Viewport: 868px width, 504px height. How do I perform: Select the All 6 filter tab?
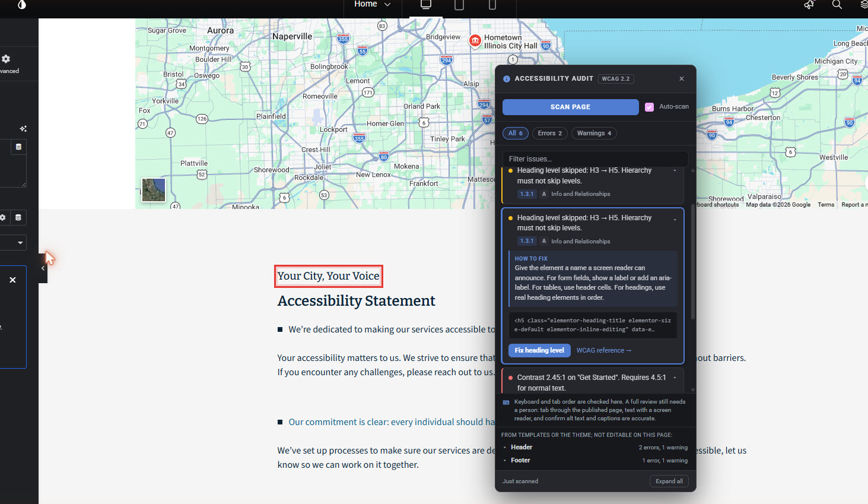tap(515, 133)
